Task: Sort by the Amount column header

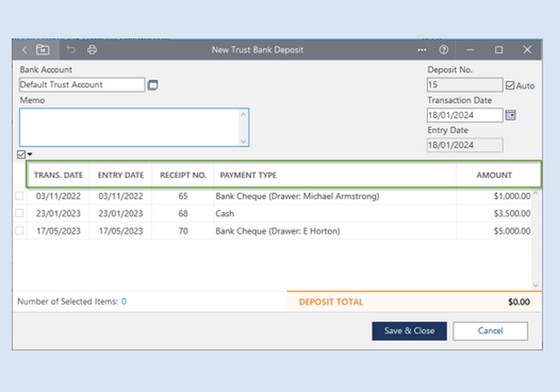Action: [x=494, y=175]
